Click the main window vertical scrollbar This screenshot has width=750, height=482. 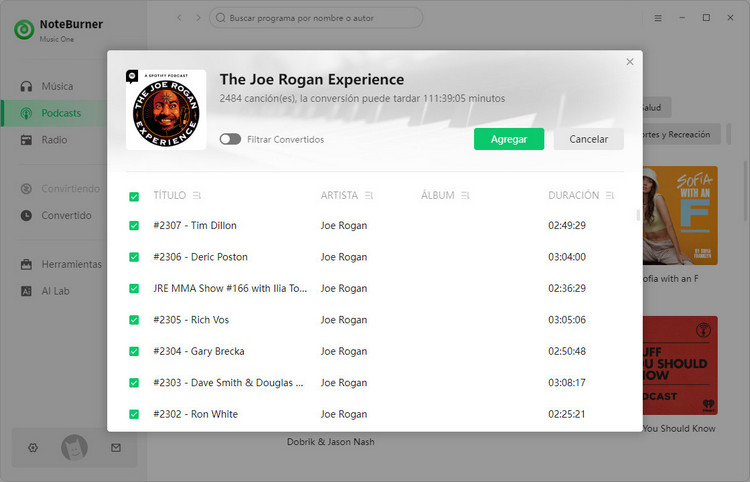click(x=745, y=191)
